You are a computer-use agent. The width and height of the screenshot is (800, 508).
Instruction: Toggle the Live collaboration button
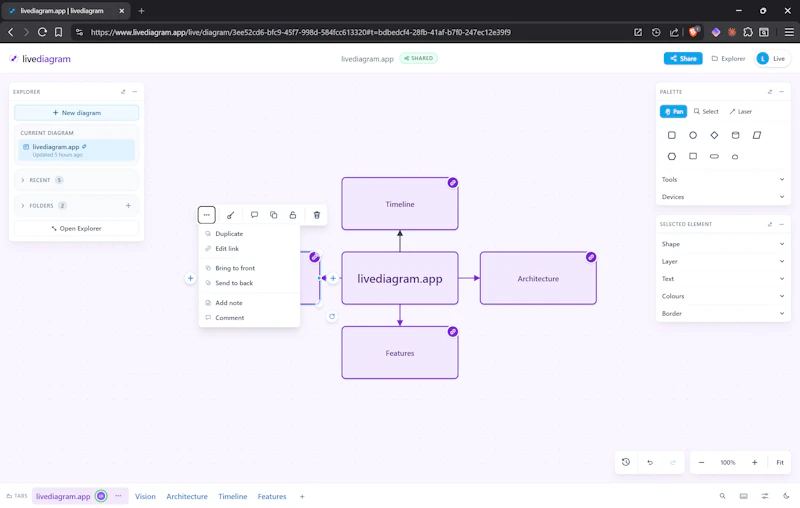pyautogui.click(x=772, y=59)
